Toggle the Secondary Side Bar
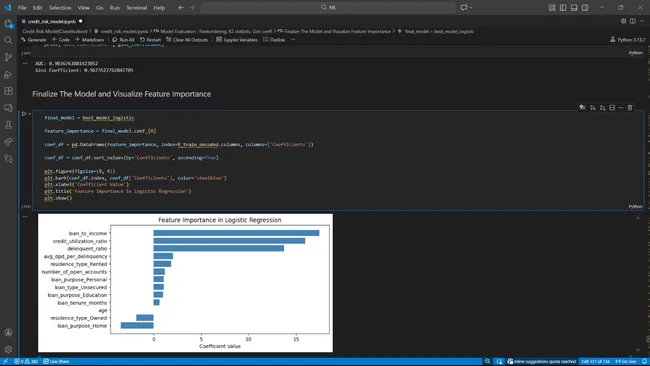 pos(585,7)
